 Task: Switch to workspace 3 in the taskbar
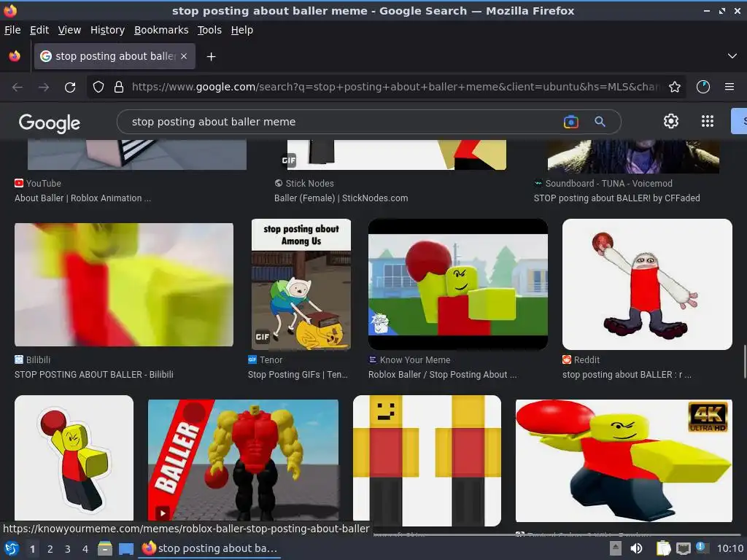click(x=68, y=549)
